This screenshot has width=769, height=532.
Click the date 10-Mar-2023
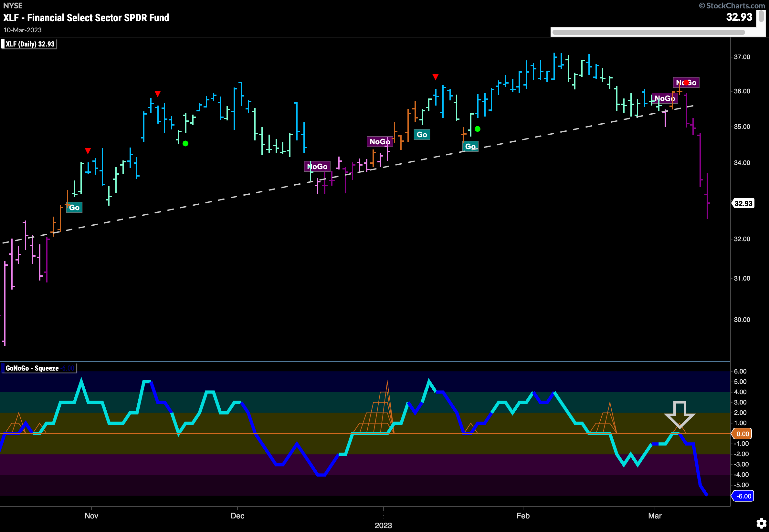[22, 30]
